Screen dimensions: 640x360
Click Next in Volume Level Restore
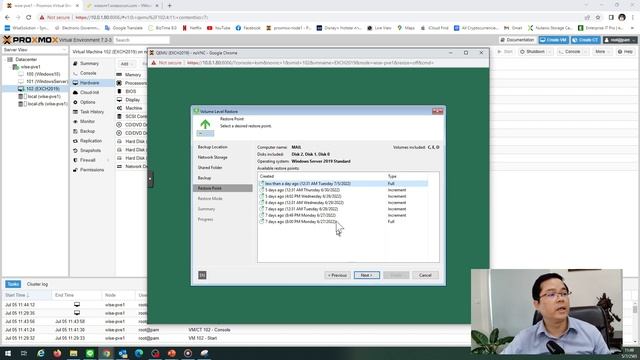click(x=367, y=276)
